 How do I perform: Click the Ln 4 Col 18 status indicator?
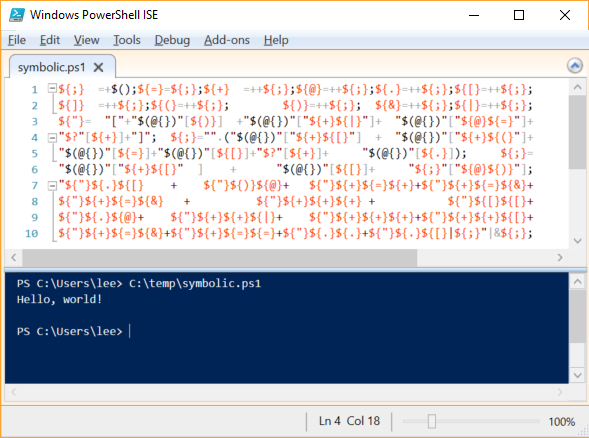[349, 421]
